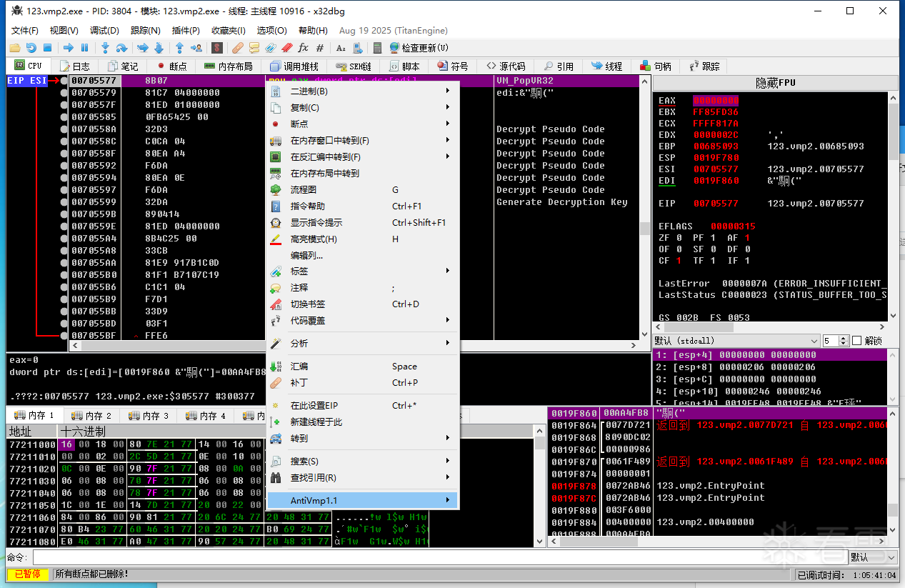Open the Scylla plugin icon
The image size is (905, 588).
coord(217,48)
